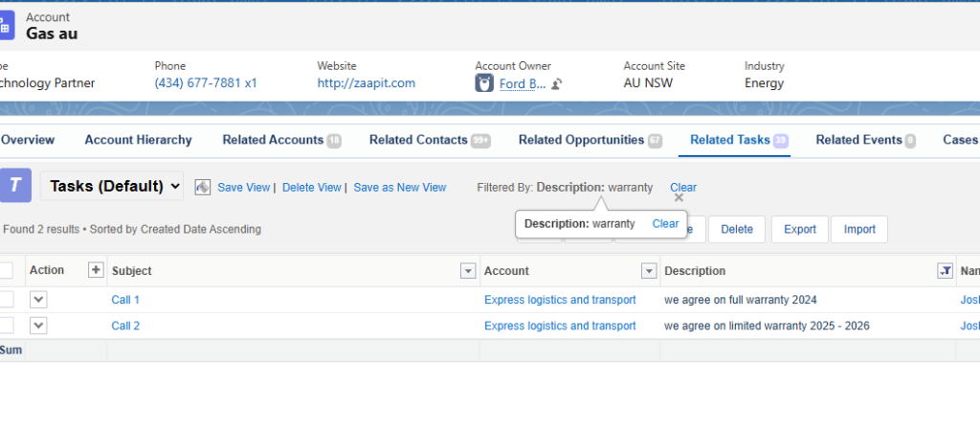Check the checkbox for Call 1 row

(6, 300)
